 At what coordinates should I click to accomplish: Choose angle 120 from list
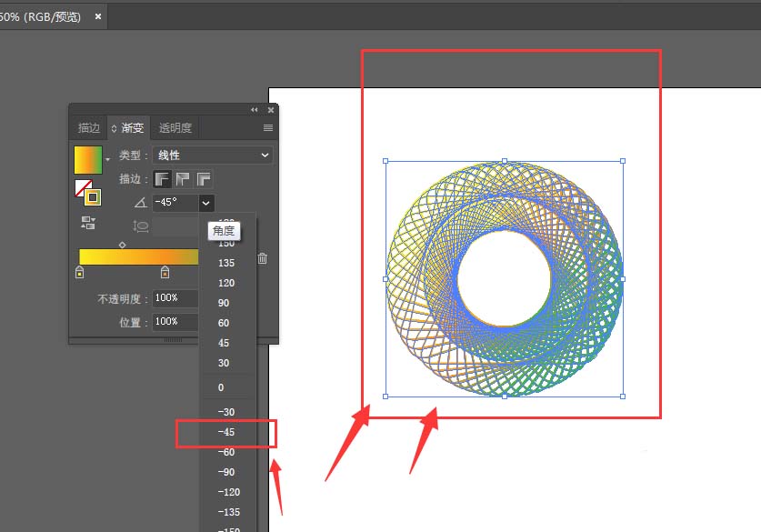coord(226,283)
